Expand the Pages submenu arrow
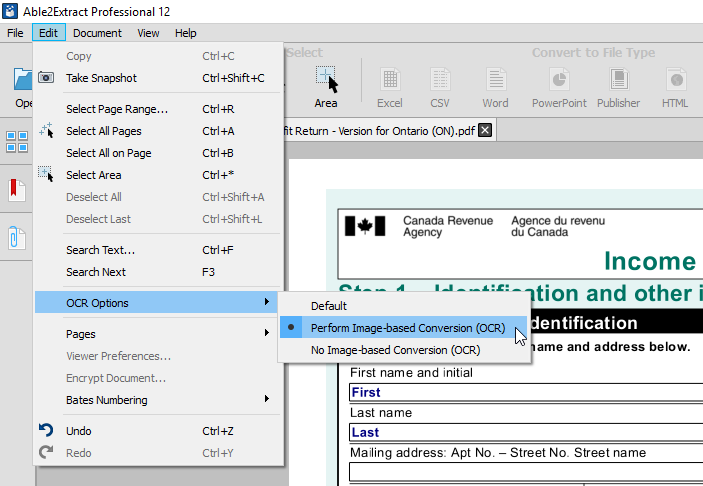 pos(267,333)
